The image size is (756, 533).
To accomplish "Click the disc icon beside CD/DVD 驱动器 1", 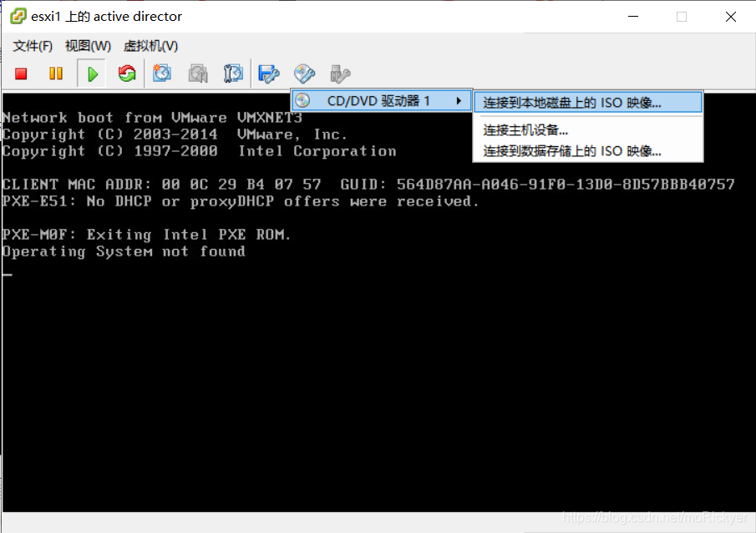I will pos(302,100).
